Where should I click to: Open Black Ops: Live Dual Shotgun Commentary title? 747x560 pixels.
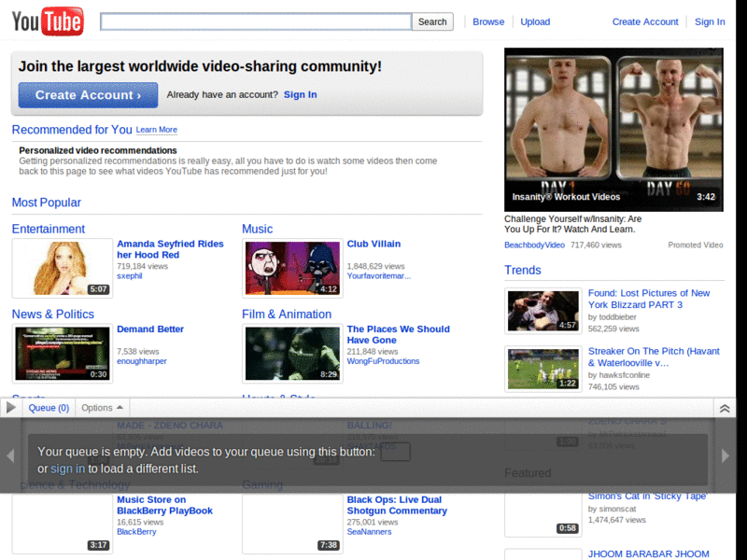pos(397,505)
